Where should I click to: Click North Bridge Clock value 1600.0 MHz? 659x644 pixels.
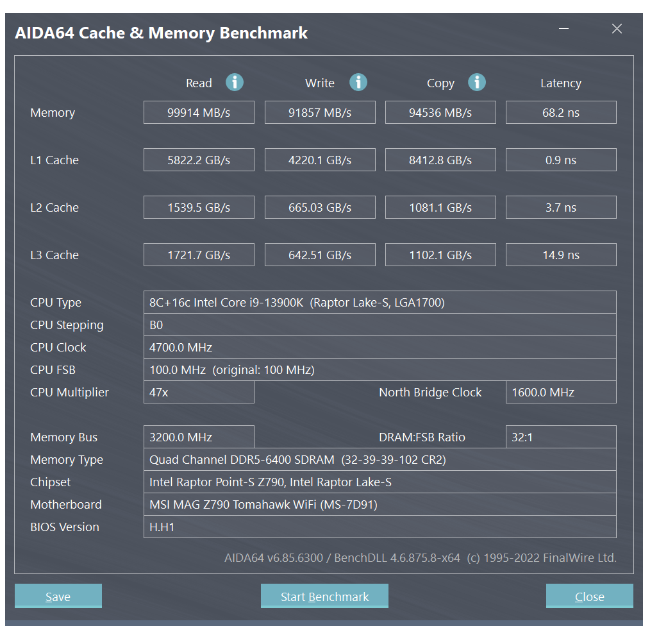pyautogui.click(x=561, y=392)
